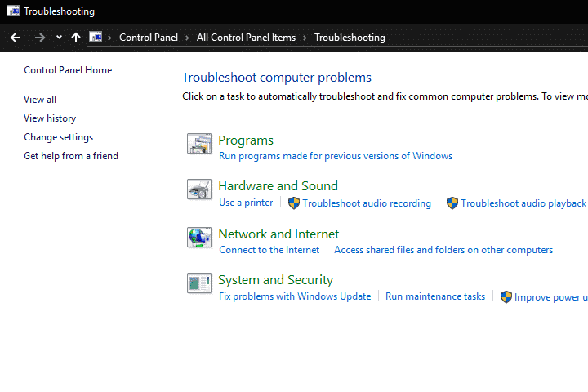Go back with the left arrow
588x392 pixels.
(x=16, y=38)
